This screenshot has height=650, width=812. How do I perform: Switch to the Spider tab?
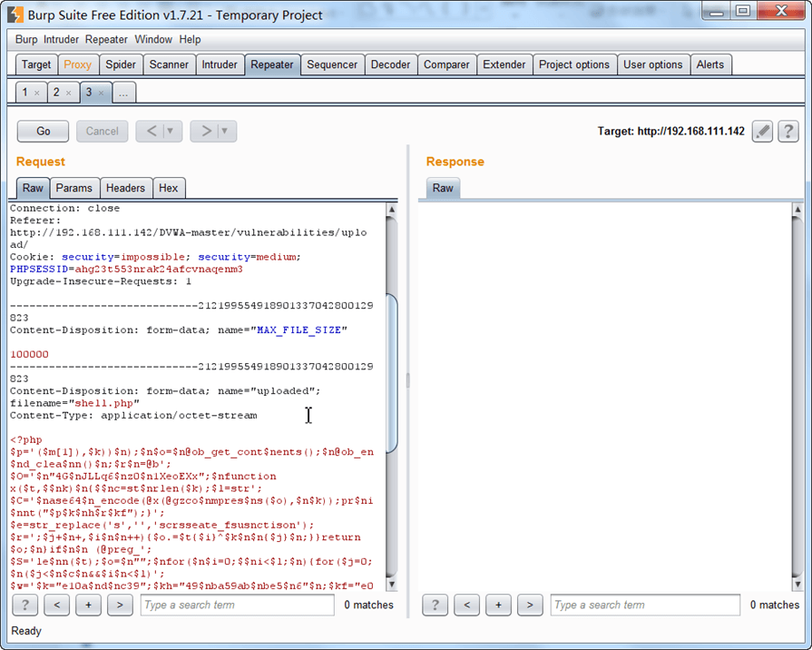coord(121,64)
